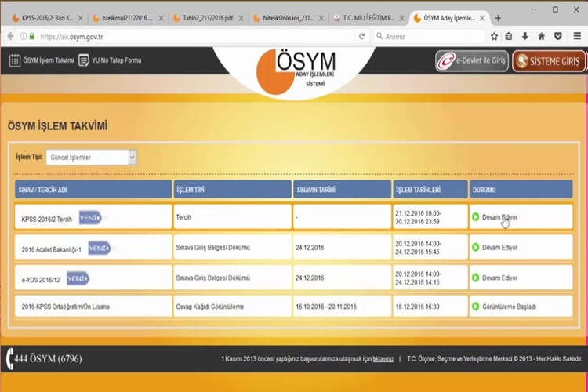Click green status icon for 2016 Adalet Bakanlığı-1
Image resolution: width=588 pixels, height=392 pixels.
click(x=476, y=247)
